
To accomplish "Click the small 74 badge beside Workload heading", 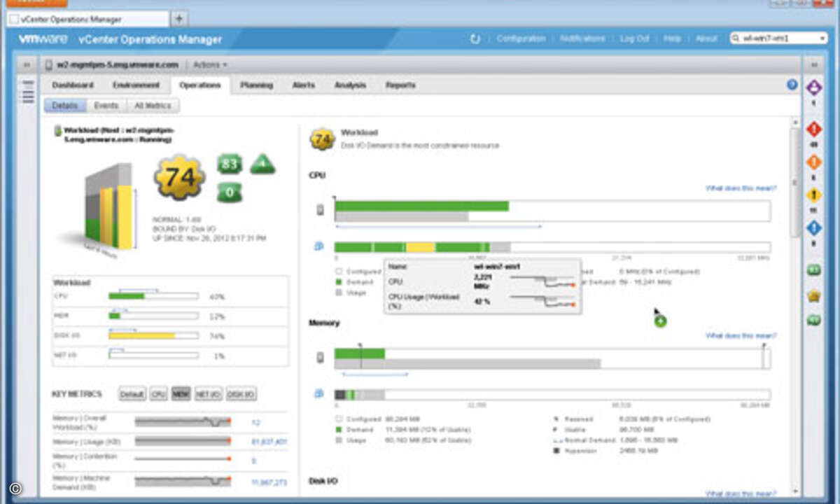I will pos(322,139).
